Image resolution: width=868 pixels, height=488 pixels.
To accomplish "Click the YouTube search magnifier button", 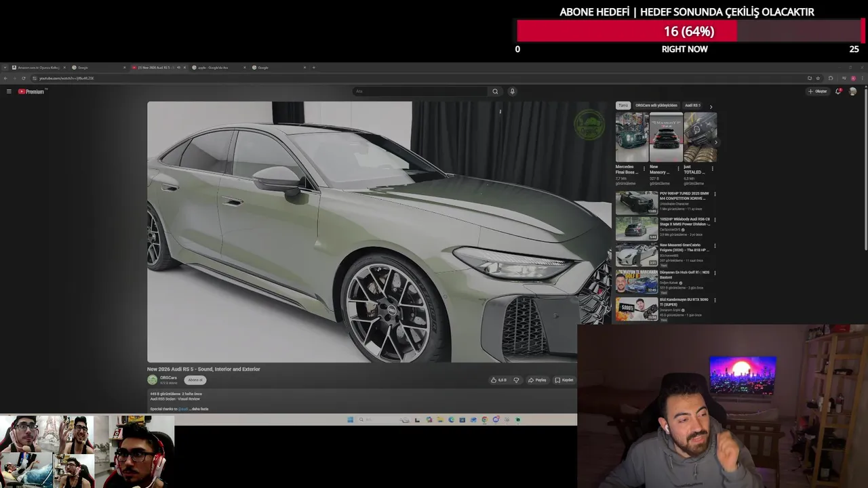I will coord(495,91).
